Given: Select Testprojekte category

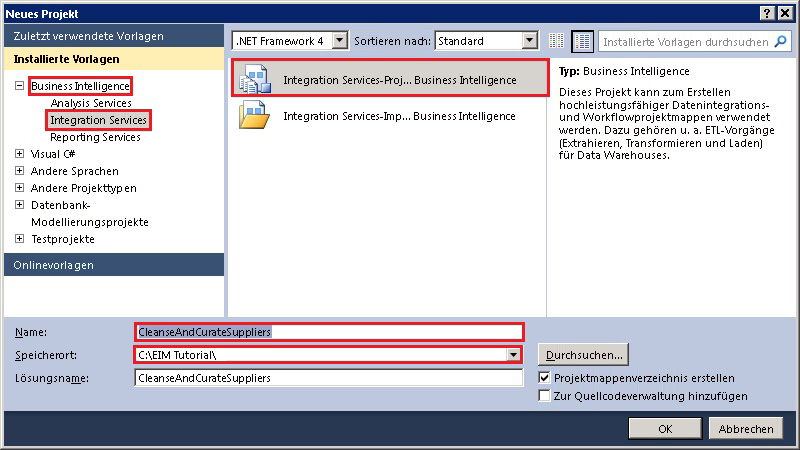Looking at the screenshot, I should pos(63,239).
